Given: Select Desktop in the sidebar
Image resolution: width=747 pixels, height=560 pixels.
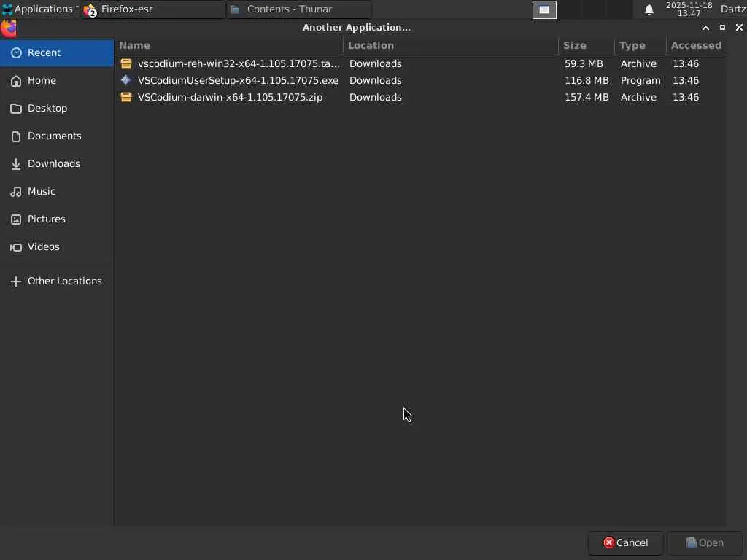Looking at the screenshot, I should pos(57,108).
